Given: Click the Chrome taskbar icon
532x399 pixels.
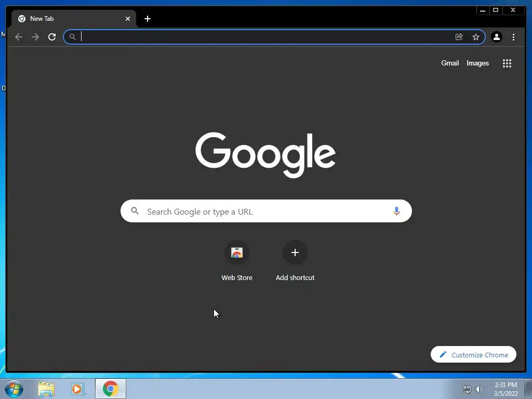Looking at the screenshot, I should (x=111, y=389).
